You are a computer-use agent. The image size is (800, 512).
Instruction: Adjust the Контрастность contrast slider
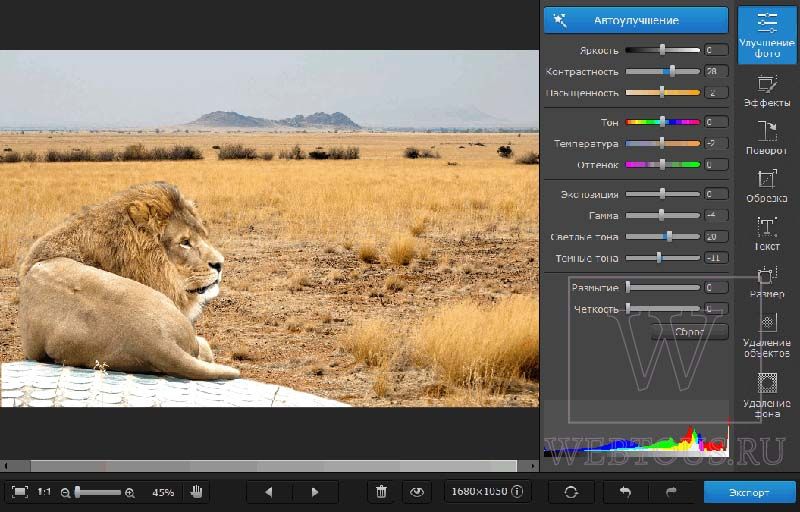pyautogui.click(x=663, y=71)
